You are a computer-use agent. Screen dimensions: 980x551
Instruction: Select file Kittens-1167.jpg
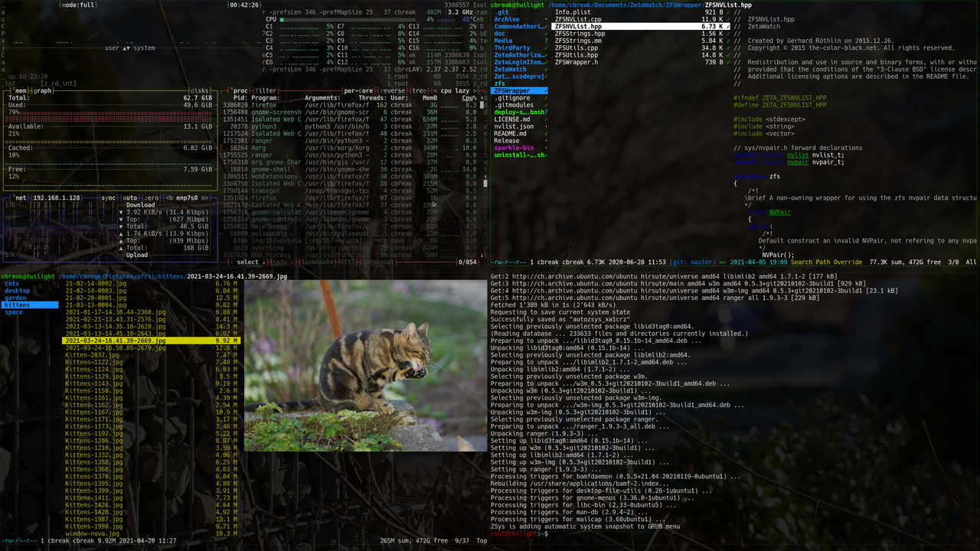pyautogui.click(x=152, y=412)
